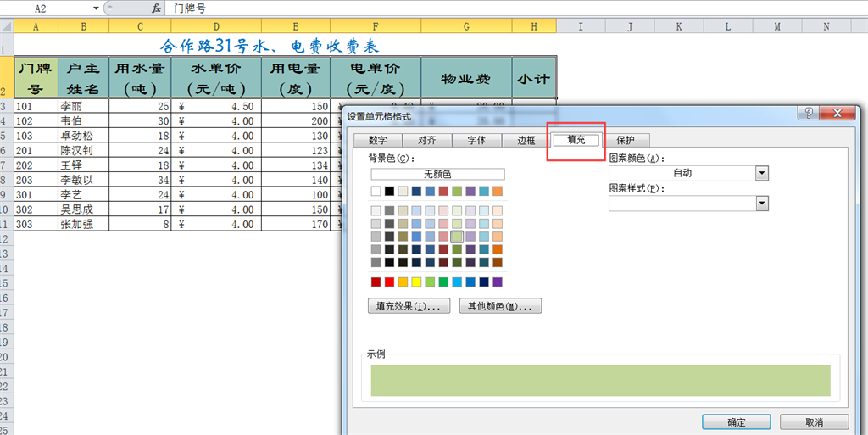Open the 边框 tab
Screen dimensions: 868x435
click(x=526, y=141)
